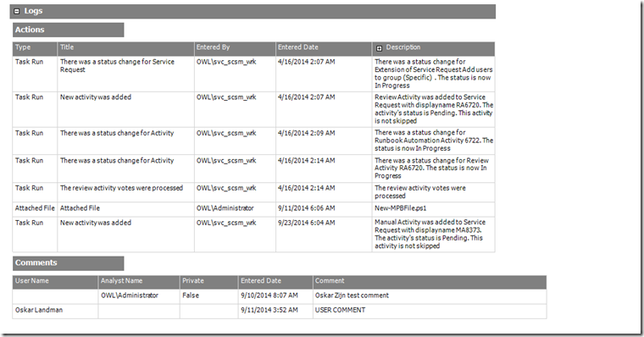Click the Comment column header

430,282
